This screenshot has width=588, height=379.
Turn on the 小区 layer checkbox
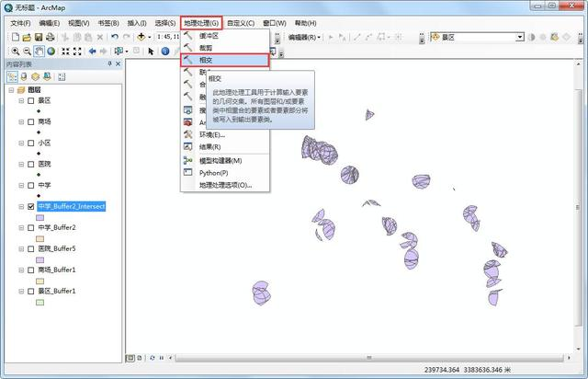[30, 144]
